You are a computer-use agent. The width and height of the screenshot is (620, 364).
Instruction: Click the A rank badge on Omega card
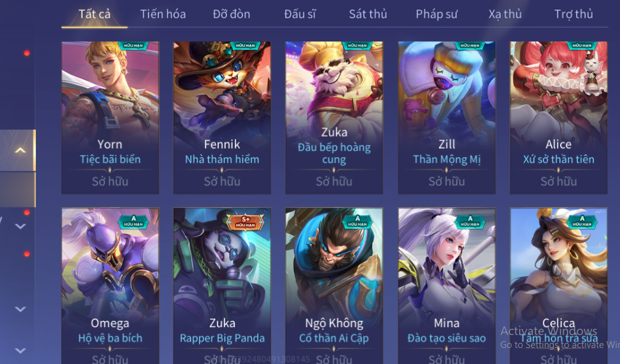[x=133, y=221]
